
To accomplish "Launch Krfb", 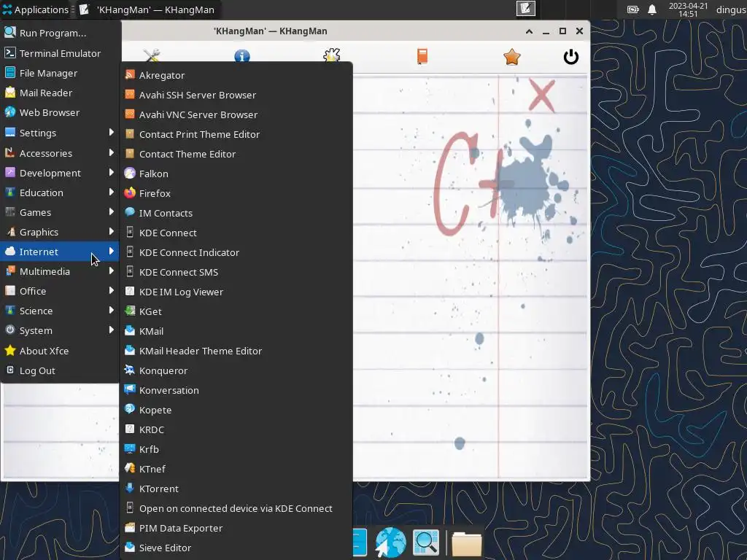I will pos(236,449).
